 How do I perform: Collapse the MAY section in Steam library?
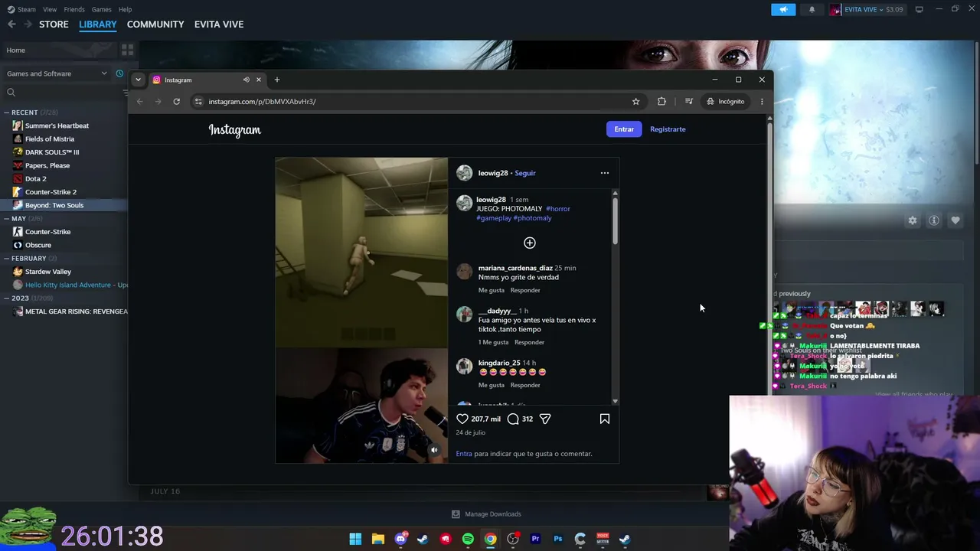point(6,219)
